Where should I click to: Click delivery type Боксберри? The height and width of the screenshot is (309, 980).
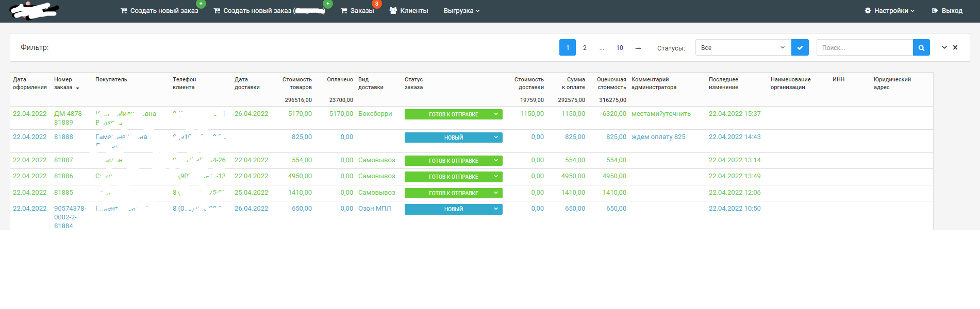(375, 114)
